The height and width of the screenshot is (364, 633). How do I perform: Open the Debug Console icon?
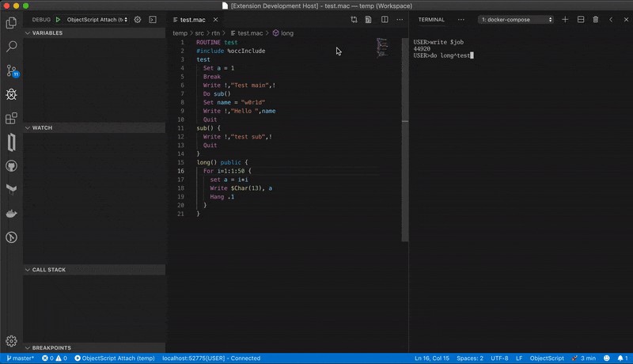(153, 19)
